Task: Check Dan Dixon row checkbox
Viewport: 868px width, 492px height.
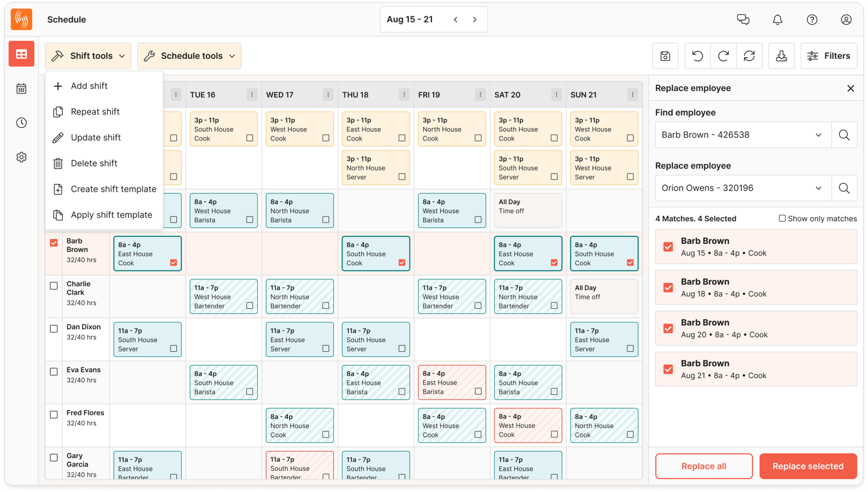Action: point(54,329)
